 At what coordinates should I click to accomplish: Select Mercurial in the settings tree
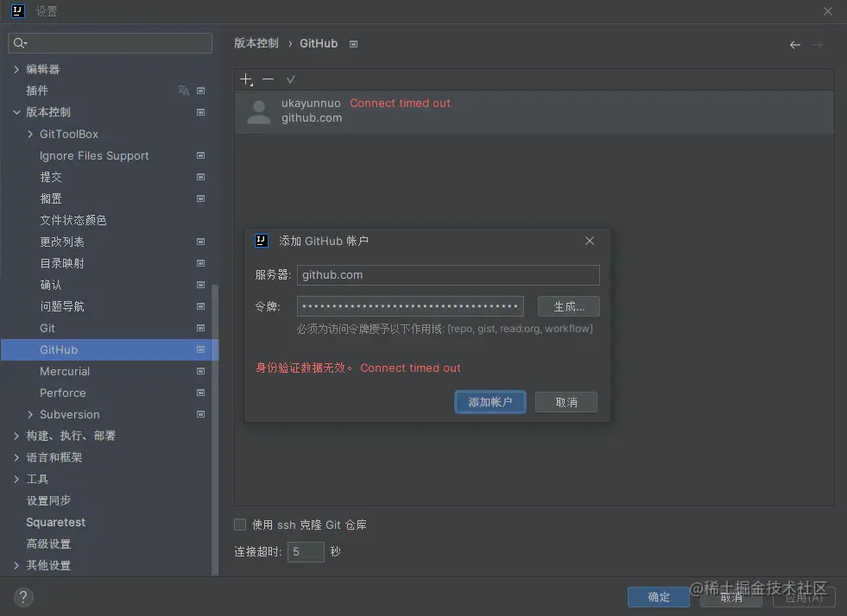tap(65, 372)
